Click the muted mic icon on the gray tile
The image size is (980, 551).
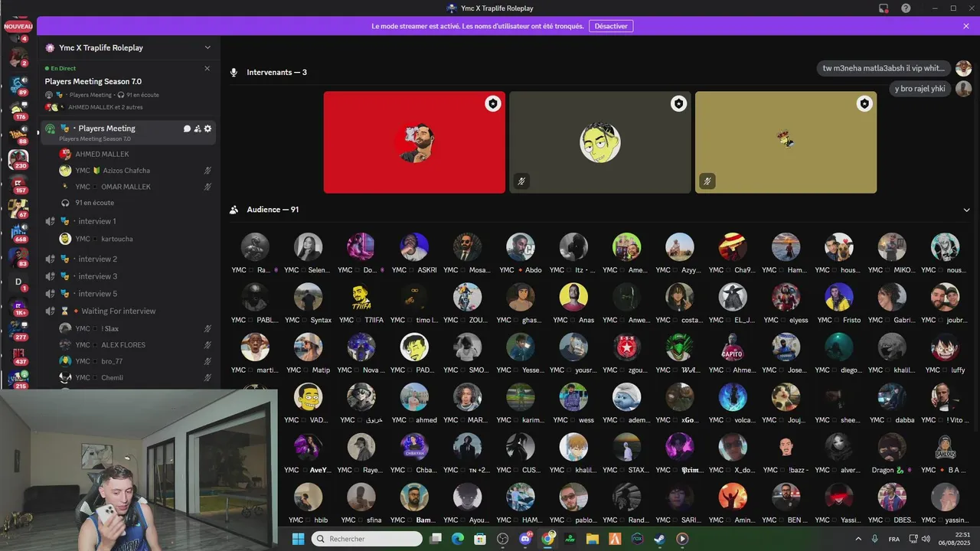coord(521,181)
